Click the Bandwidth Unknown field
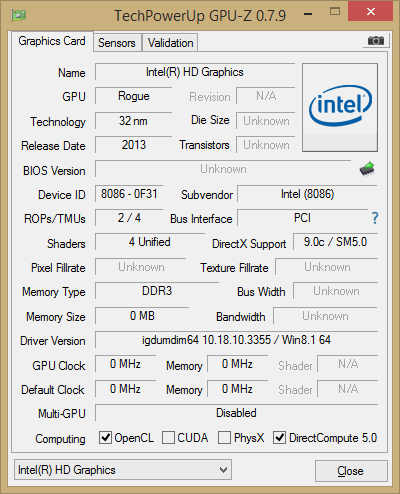This screenshot has height=494, width=400. pyautogui.click(x=325, y=316)
